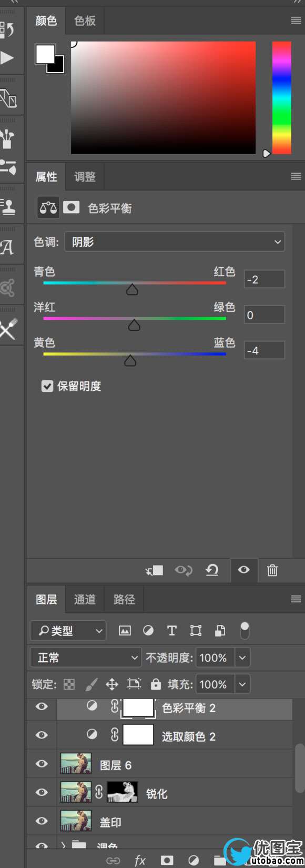Switch to the 色板 tab
The height and width of the screenshot is (868, 305).
tap(85, 21)
